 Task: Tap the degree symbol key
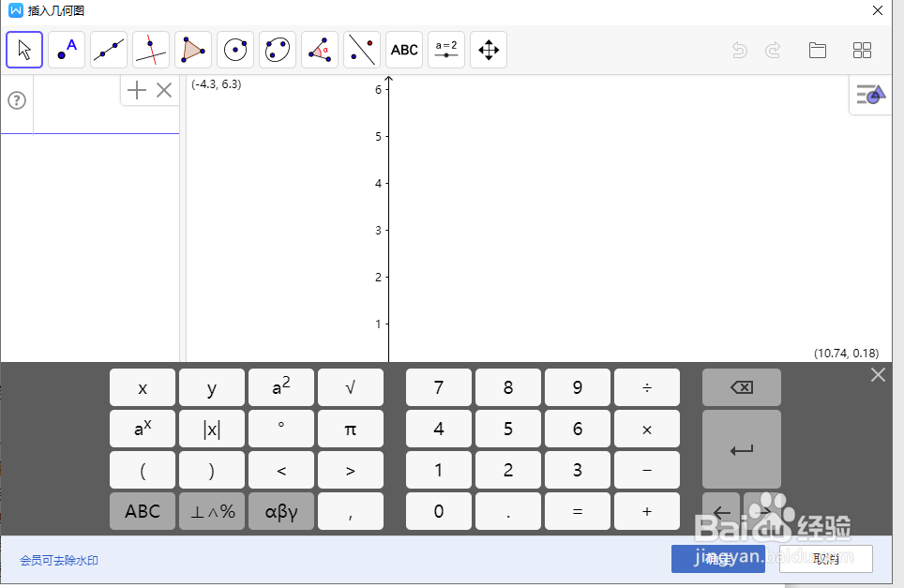281,429
